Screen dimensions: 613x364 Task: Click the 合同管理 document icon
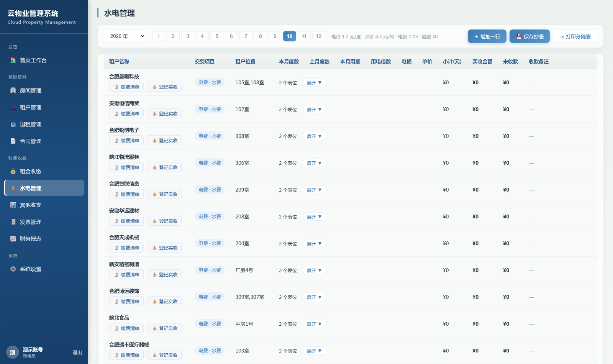pyautogui.click(x=13, y=141)
